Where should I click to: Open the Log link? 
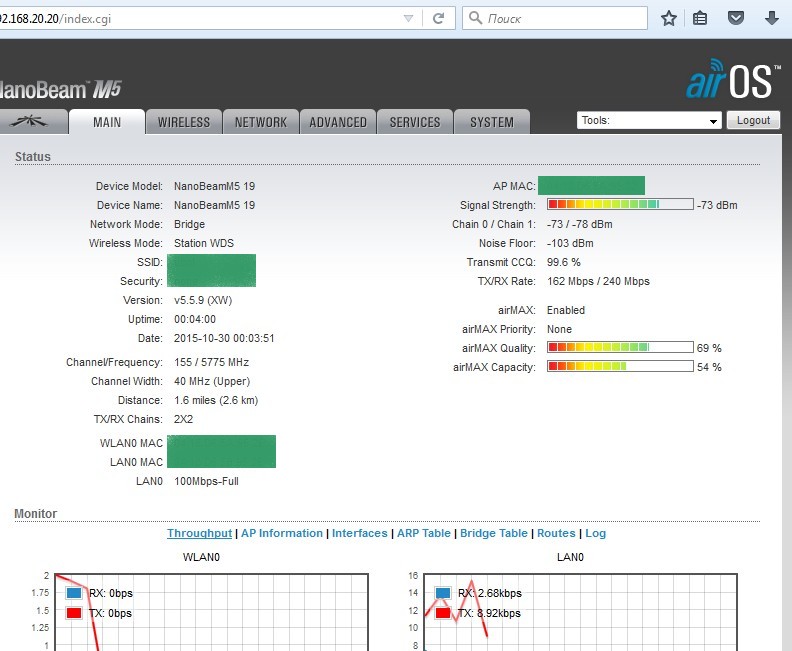pyautogui.click(x=596, y=533)
